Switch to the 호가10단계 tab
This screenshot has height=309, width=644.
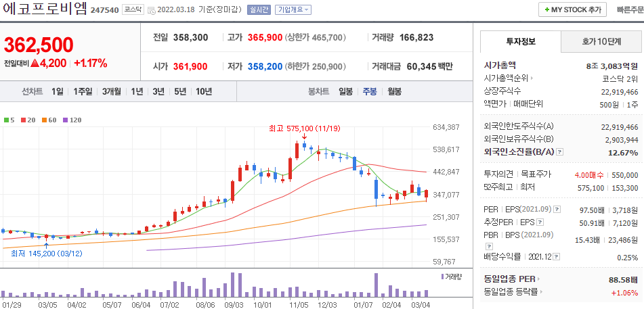601,41
